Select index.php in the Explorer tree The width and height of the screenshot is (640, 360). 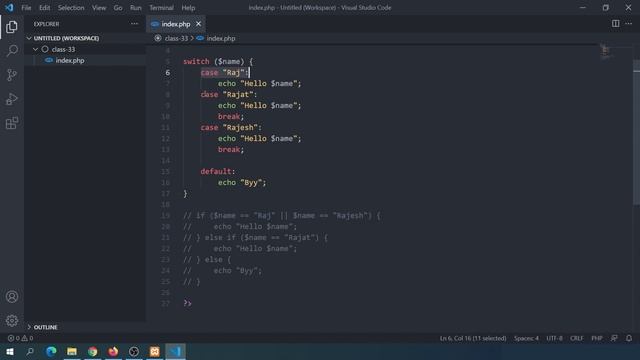coord(70,60)
